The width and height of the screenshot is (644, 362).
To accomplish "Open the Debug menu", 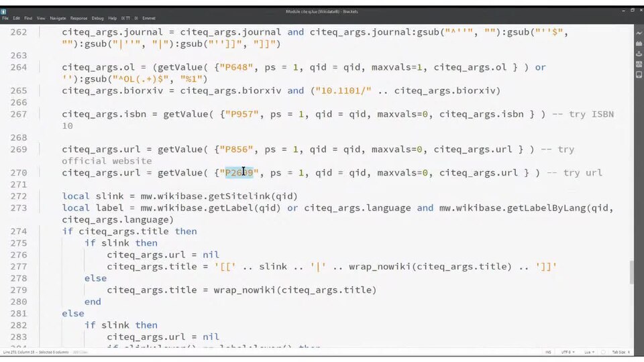I will click(97, 18).
